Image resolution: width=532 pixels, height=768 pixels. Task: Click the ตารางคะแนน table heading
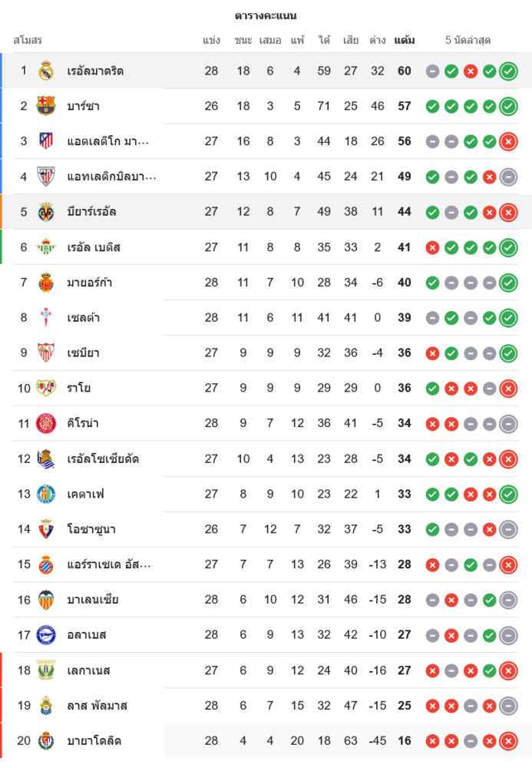[266, 15]
